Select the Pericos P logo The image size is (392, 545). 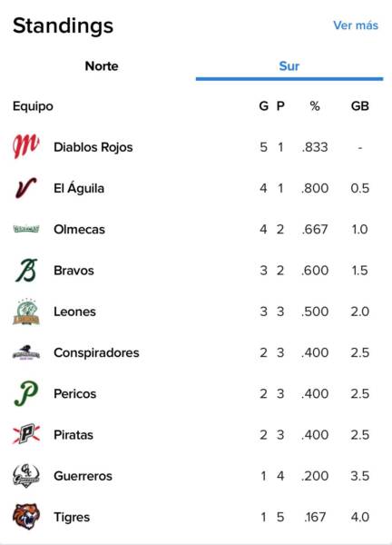click(26, 393)
